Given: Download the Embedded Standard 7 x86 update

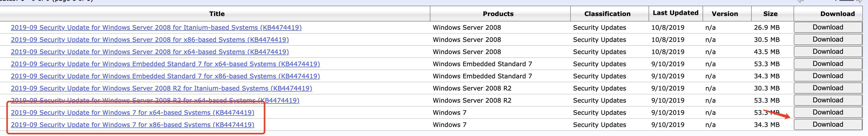Looking at the screenshot, I should point(828,76).
